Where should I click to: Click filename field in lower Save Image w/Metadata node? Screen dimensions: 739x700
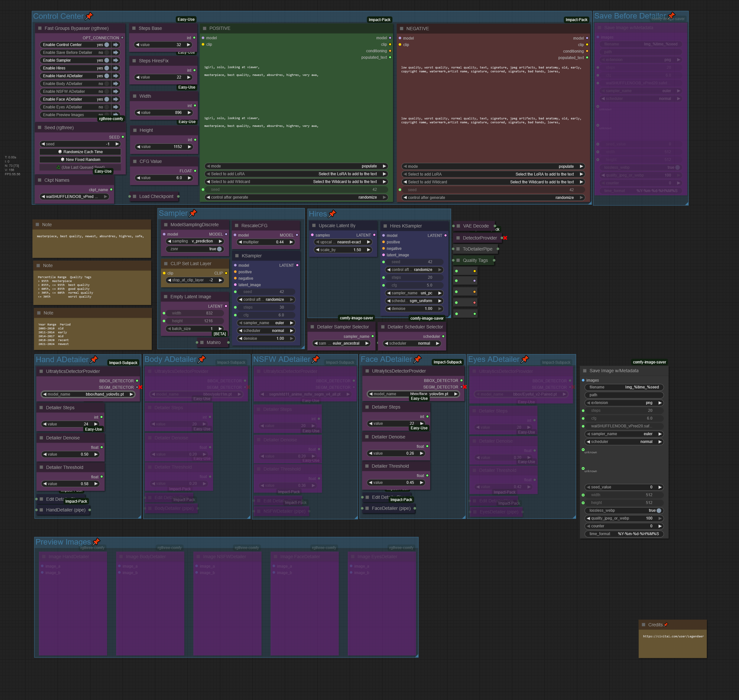click(624, 387)
